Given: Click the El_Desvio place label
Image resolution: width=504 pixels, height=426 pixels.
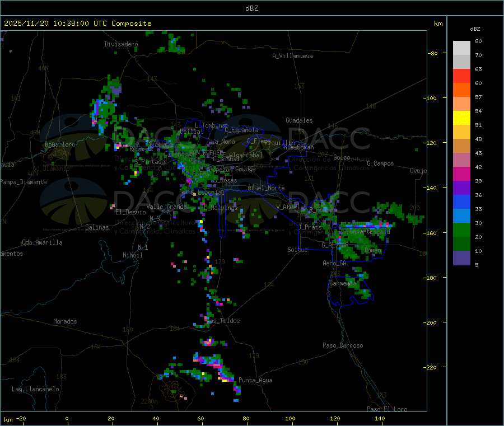Looking at the screenshot, I should pyautogui.click(x=130, y=212).
